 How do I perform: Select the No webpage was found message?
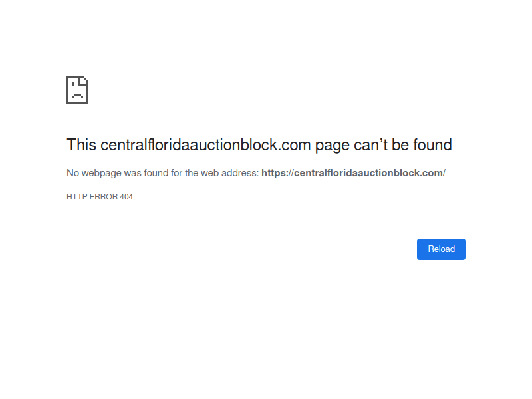(x=162, y=172)
